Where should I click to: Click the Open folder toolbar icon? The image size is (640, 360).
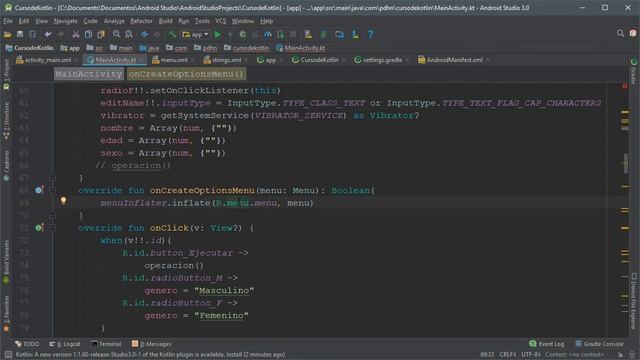pyautogui.click(x=7, y=34)
